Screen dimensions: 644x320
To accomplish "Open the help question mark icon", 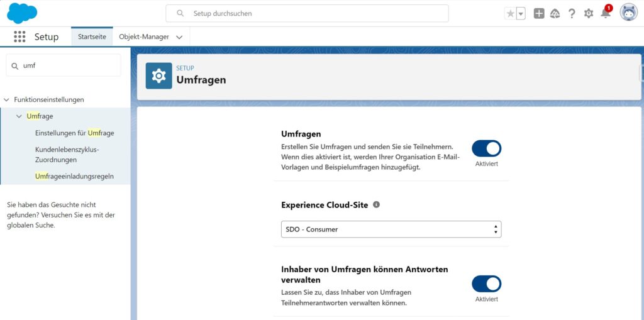I will [x=572, y=14].
